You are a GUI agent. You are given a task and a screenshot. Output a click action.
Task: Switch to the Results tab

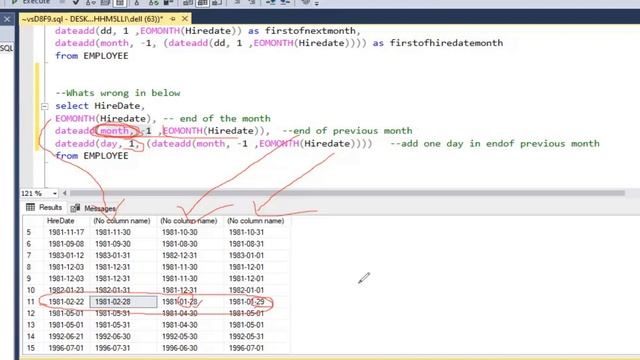(44, 207)
